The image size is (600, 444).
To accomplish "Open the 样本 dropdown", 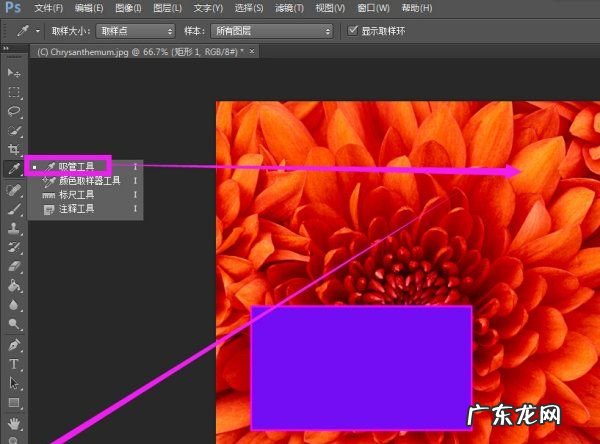I will 271,31.
